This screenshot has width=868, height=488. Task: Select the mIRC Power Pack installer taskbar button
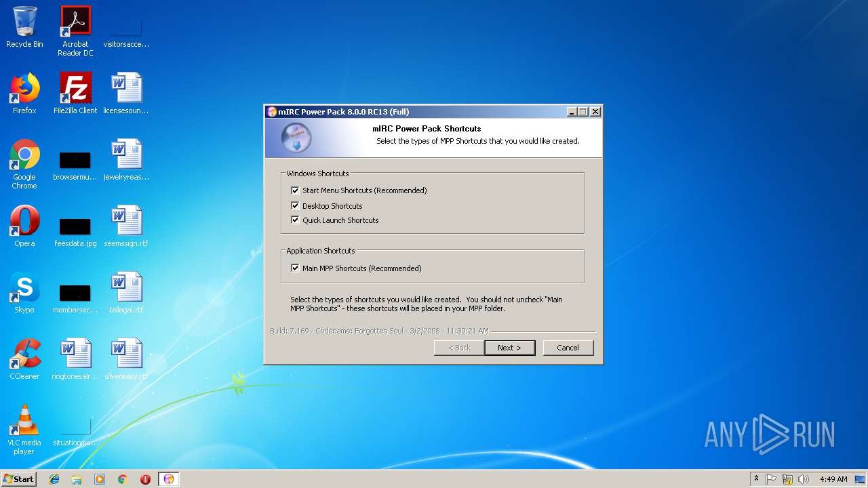tap(169, 479)
